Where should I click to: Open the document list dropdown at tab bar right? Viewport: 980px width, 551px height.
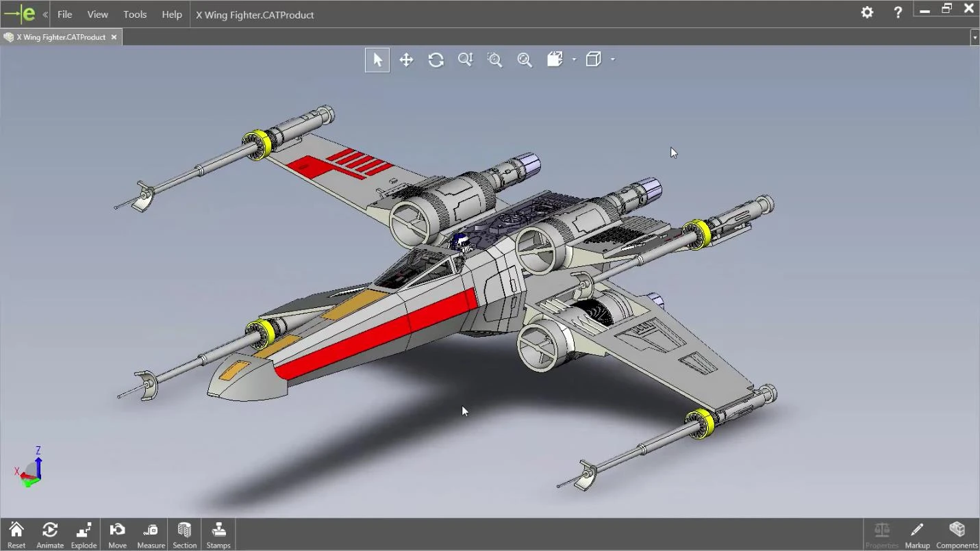975,37
